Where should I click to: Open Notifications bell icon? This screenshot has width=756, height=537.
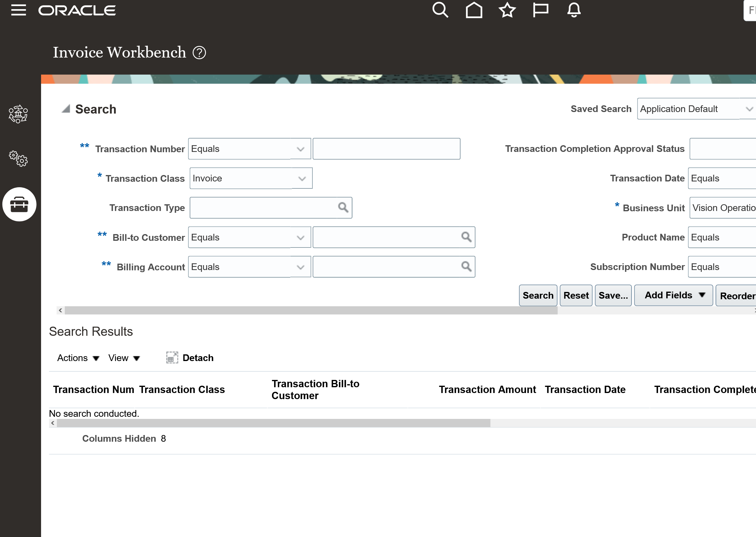coord(574,10)
